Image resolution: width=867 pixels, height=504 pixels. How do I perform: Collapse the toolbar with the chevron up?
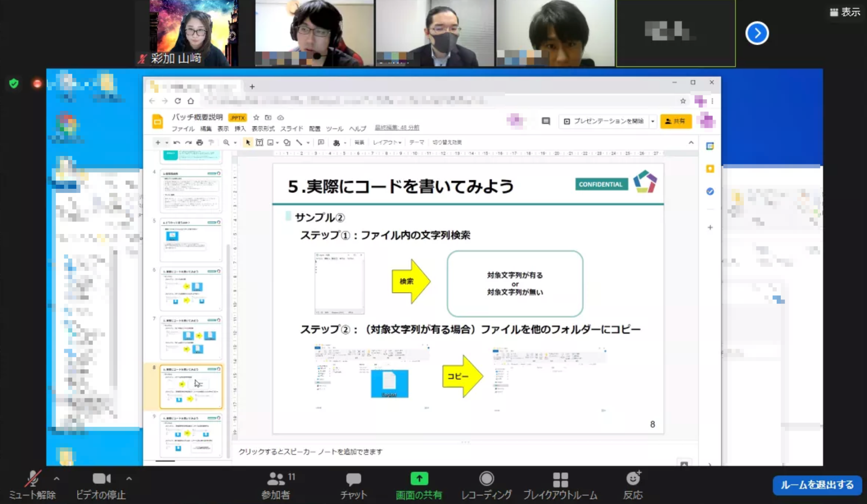[691, 142]
